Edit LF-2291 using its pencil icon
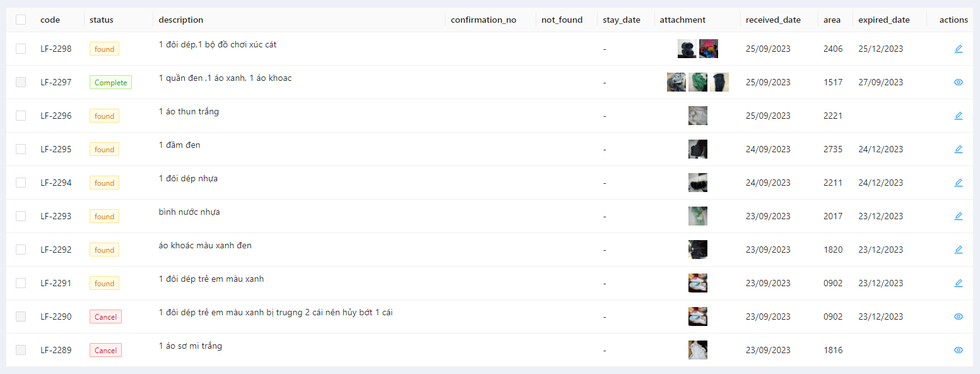This screenshot has height=374, width=980. tap(959, 283)
